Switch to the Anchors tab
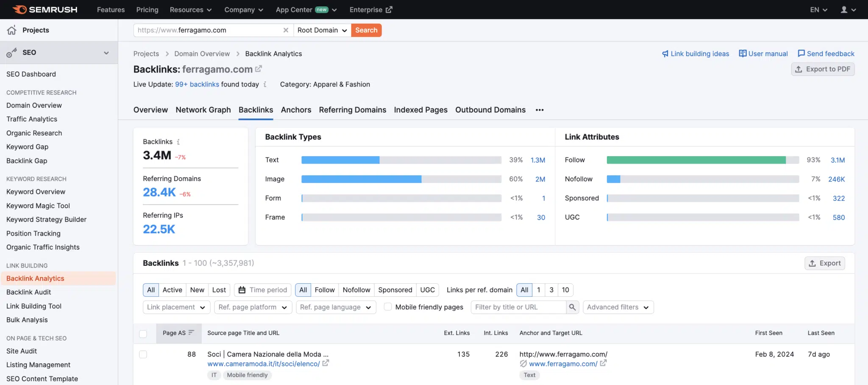This screenshot has width=868, height=385. (296, 110)
